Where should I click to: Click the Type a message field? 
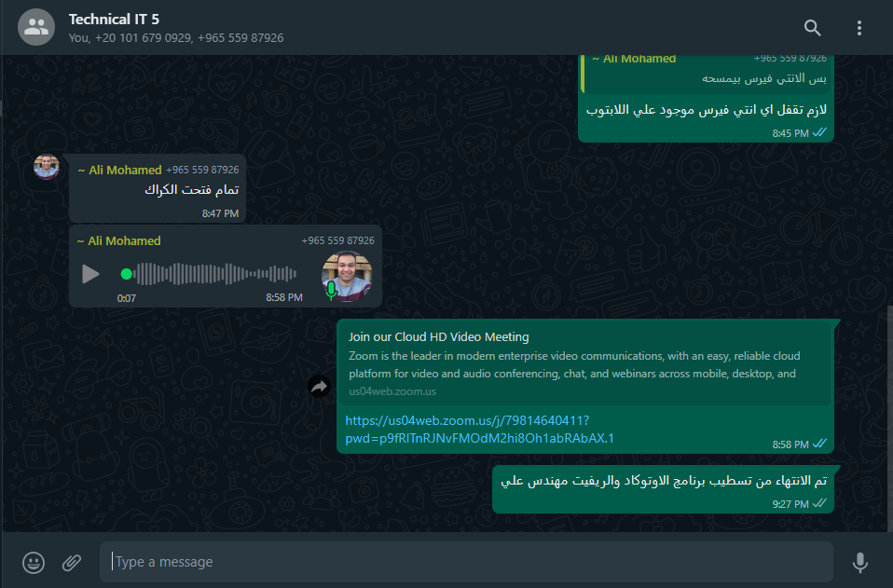(x=466, y=562)
